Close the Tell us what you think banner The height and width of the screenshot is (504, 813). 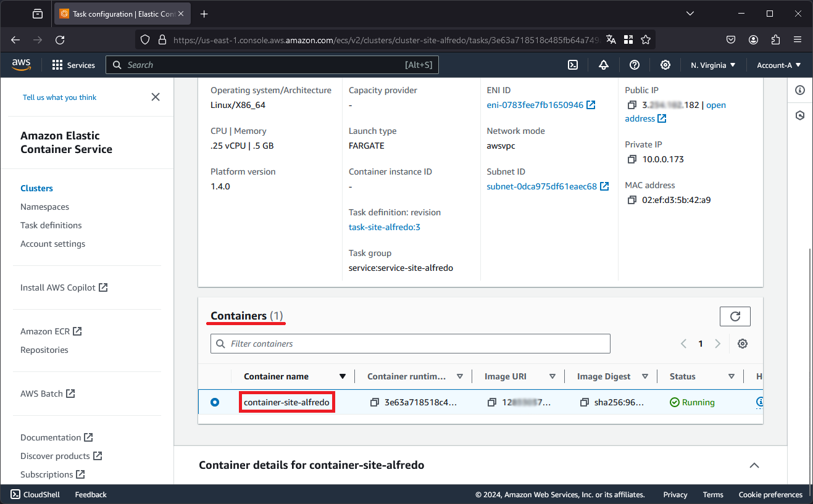click(156, 97)
